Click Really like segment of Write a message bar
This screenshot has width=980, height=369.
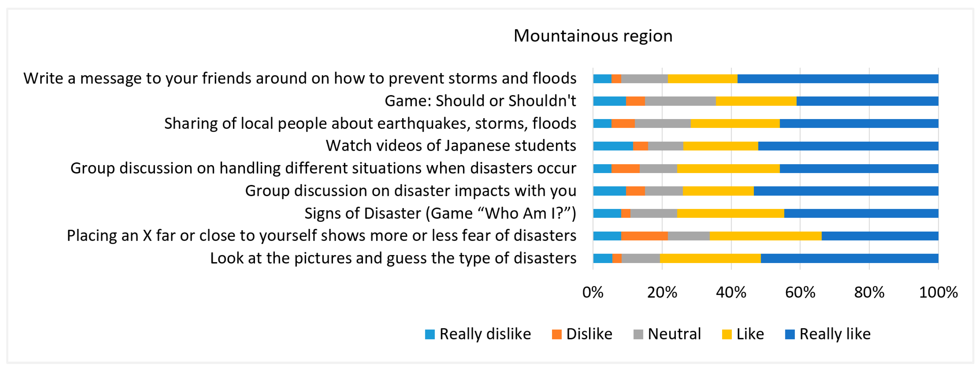pyautogui.click(x=838, y=79)
